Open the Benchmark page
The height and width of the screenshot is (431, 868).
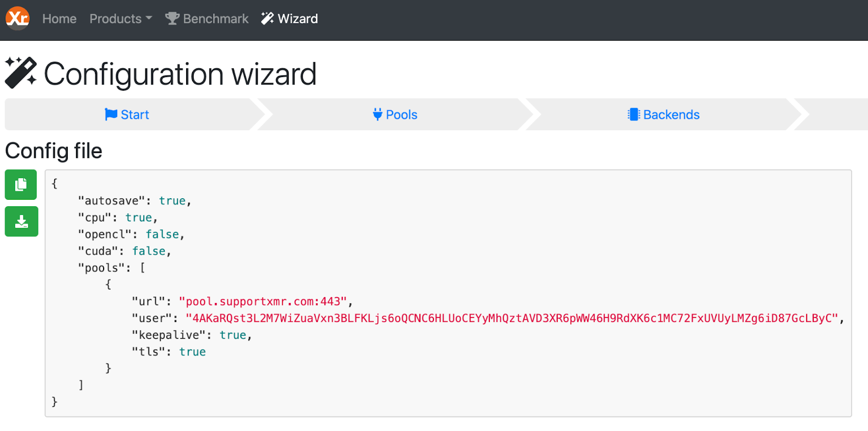coord(207,18)
